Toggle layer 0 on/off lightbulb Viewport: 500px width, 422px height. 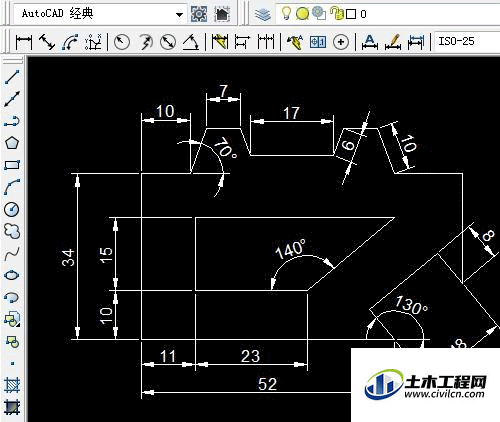[x=286, y=13]
